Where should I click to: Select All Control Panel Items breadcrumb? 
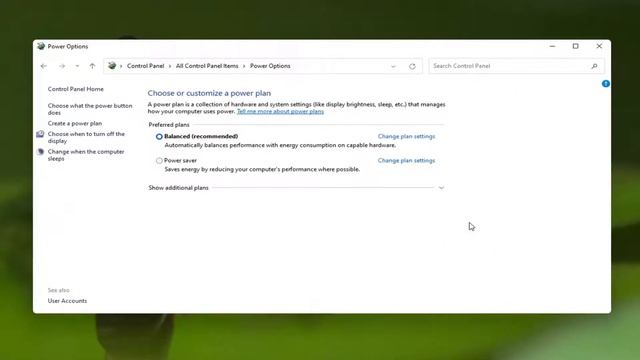point(207,66)
